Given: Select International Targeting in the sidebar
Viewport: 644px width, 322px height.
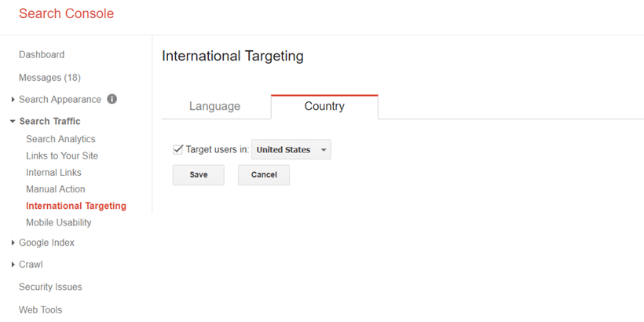Looking at the screenshot, I should [x=76, y=206].
